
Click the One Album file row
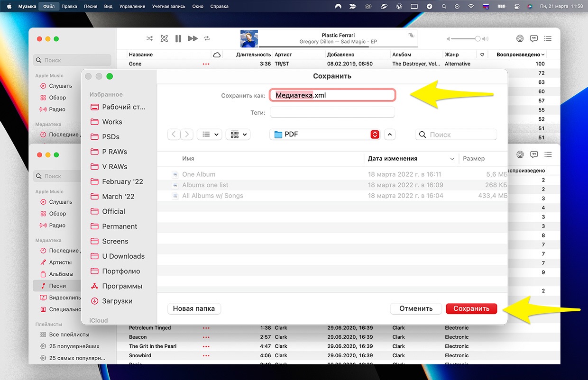(332, 174)
